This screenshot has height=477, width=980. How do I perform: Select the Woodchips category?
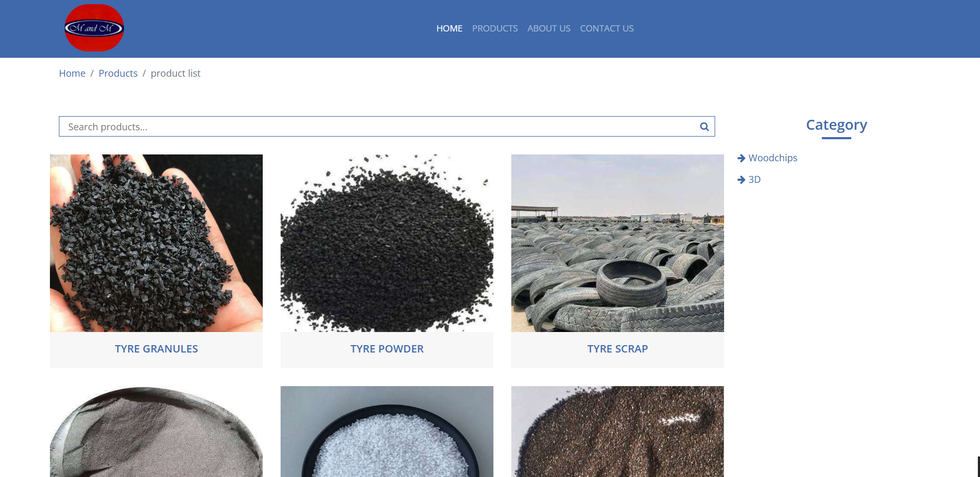(x=772, y=158)
